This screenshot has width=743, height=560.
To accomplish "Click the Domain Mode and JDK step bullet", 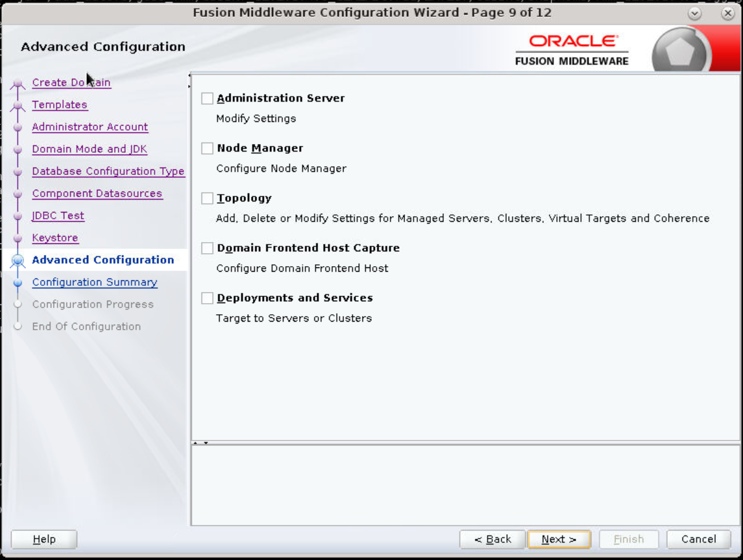I will [18, 150].
